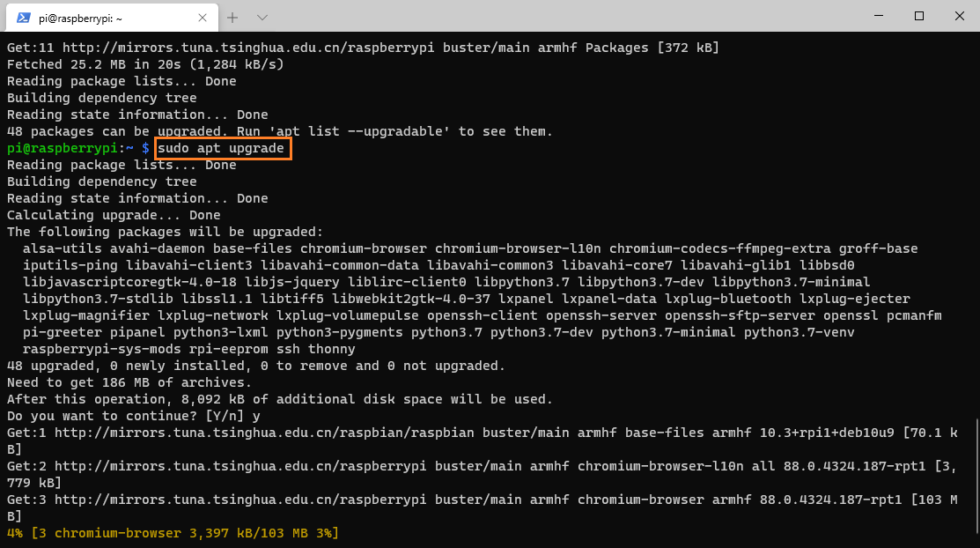Expand the new tab profile dropdown chevron
Screen dimensions: 980x548
262,18
